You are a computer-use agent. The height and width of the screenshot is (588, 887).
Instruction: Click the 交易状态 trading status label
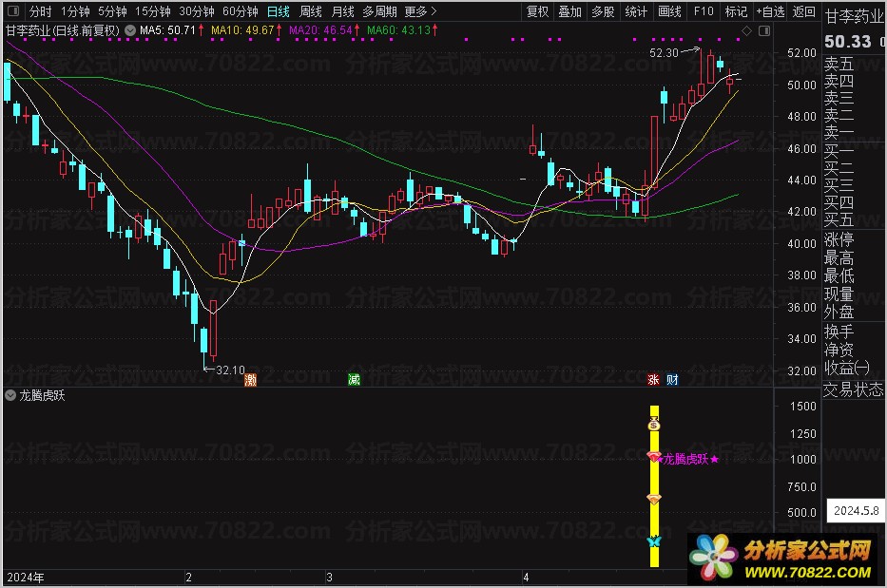(853, 389)
